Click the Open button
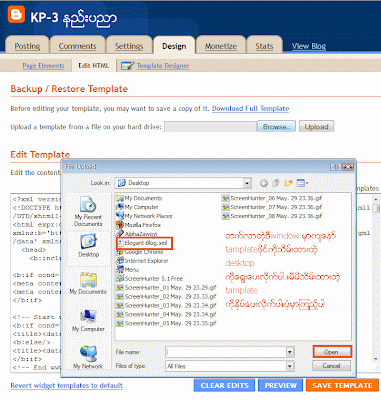The height and width of the screenshot is (400, 381). [x=332, y=352]
